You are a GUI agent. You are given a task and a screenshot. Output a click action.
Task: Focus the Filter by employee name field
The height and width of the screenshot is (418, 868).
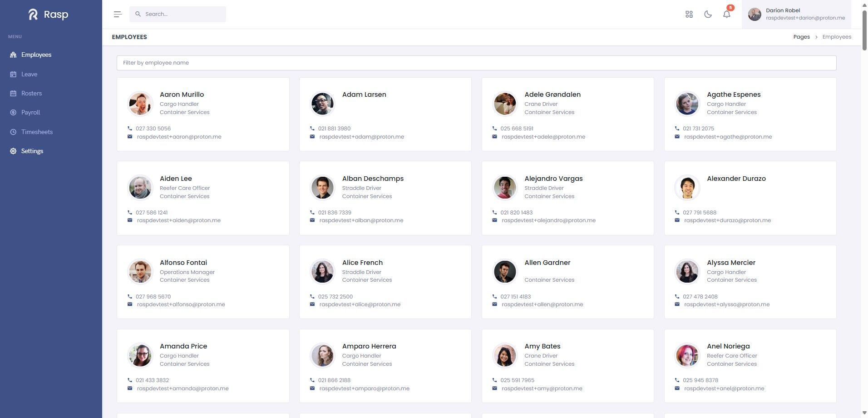click(x=476, y=63)
